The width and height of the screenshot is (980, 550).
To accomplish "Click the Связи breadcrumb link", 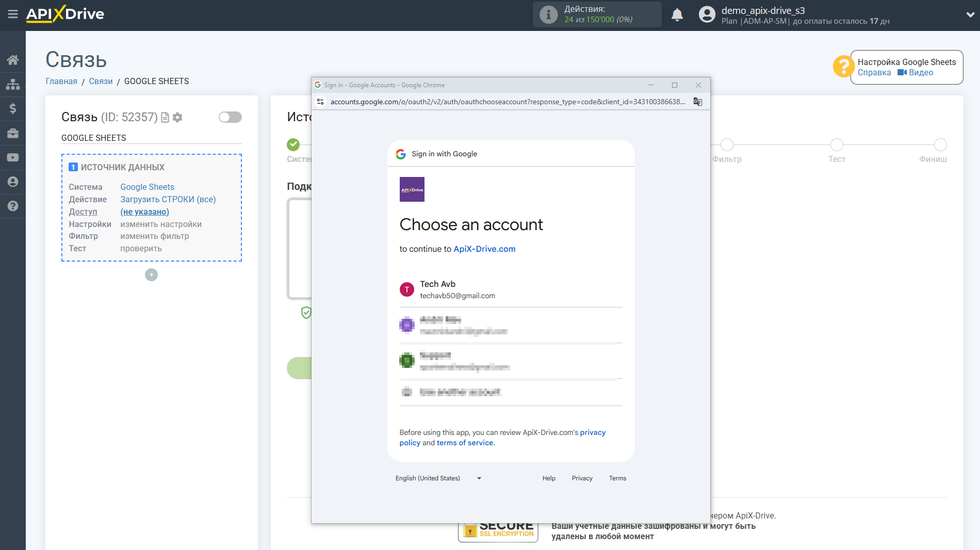I will 101,81.
